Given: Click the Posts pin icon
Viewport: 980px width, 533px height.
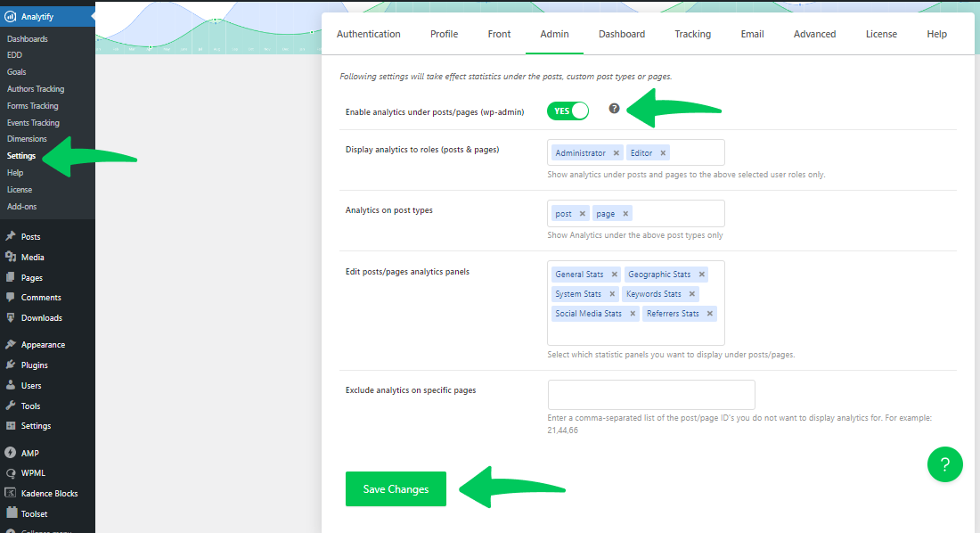Looking at the screenshot, I should (10, 236).
